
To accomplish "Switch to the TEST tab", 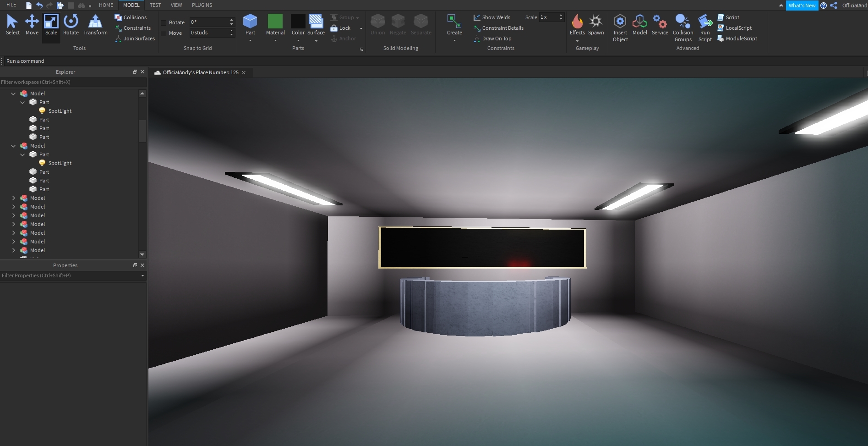I will point(155,5).
